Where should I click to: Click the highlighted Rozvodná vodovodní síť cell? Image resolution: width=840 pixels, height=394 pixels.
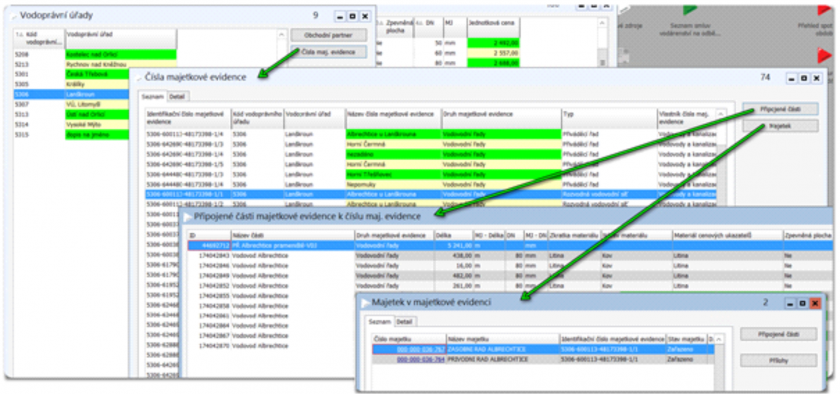609,195
